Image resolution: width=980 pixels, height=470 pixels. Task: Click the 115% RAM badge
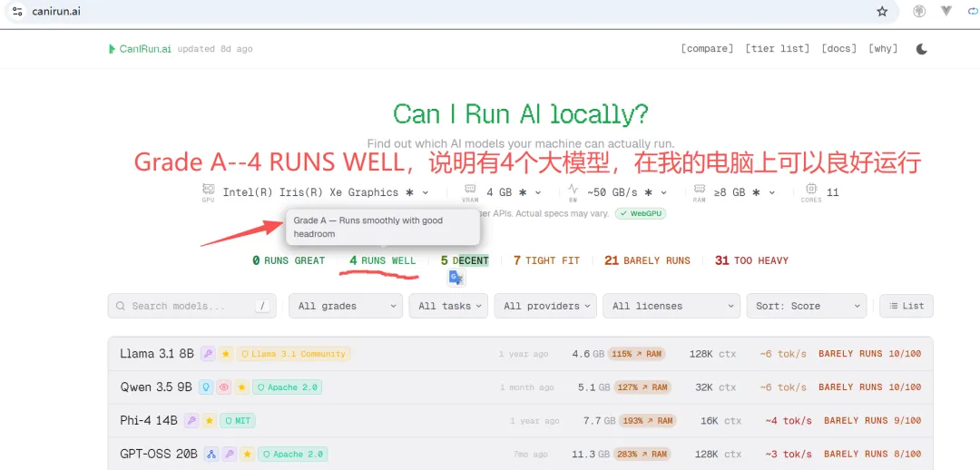[x=636, y=354]
